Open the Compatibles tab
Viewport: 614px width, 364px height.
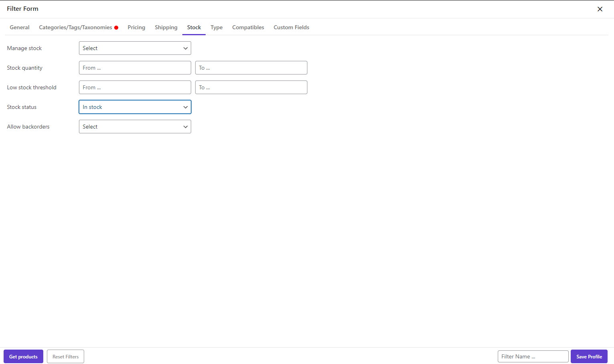tap(248, 27)
